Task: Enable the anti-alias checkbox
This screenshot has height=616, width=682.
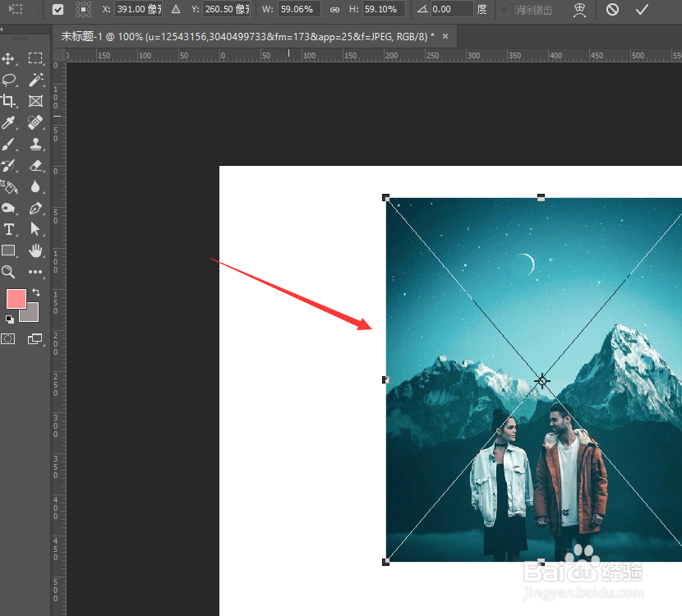Action: pos(505,10)
